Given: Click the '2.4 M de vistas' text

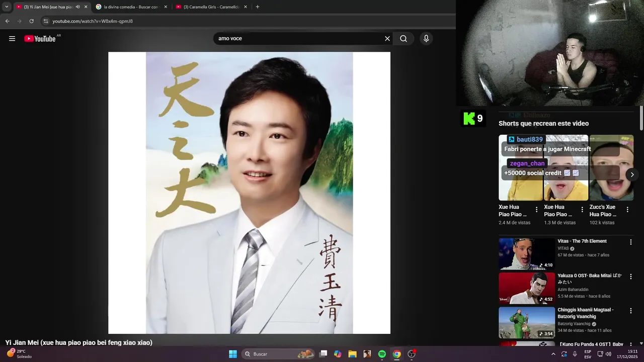Looking at the screenshot, I should pos(514,223).
